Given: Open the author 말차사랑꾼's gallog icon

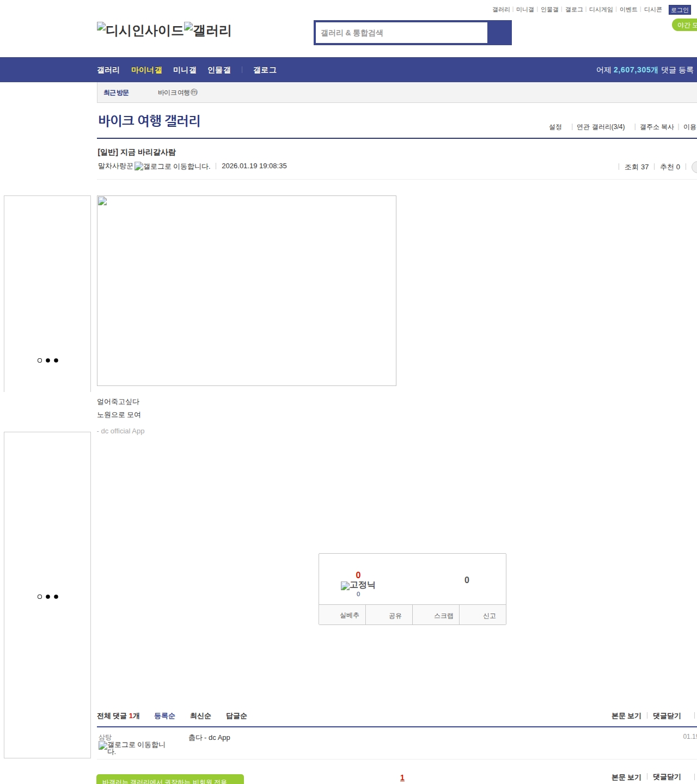Looking at the screenshot, I should [172, 167].
